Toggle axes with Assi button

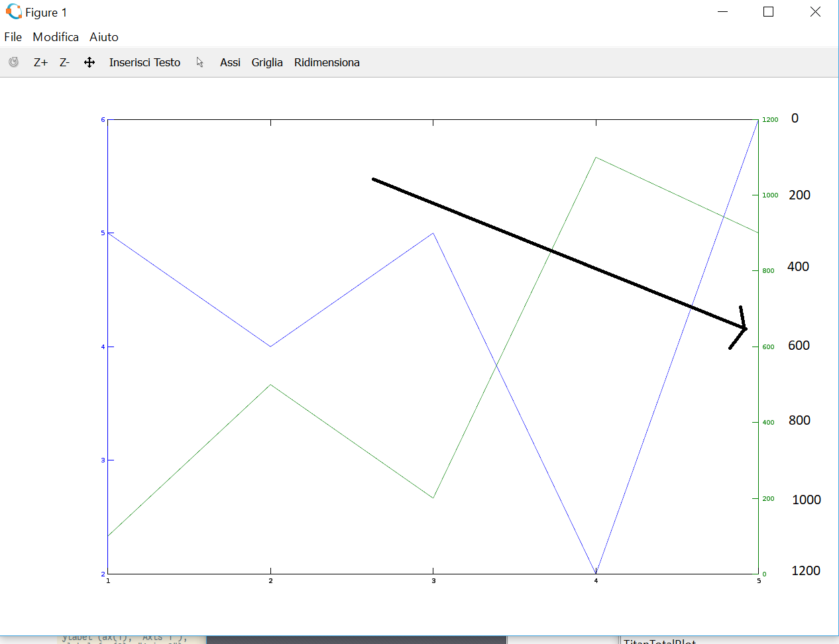pyautogui.click(x=230, y=62)
